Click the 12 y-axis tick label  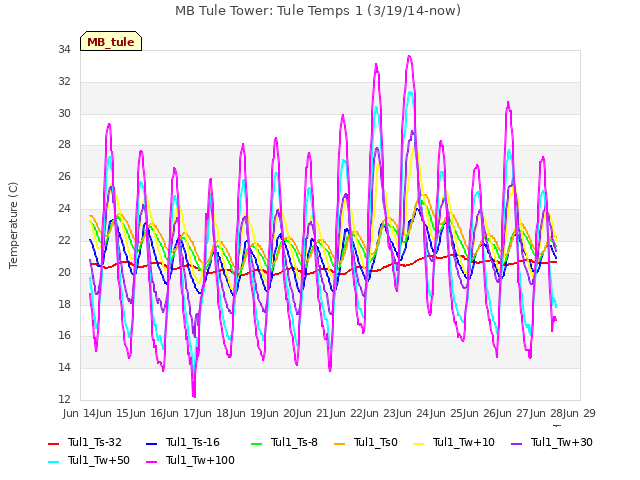click(64, 399)
